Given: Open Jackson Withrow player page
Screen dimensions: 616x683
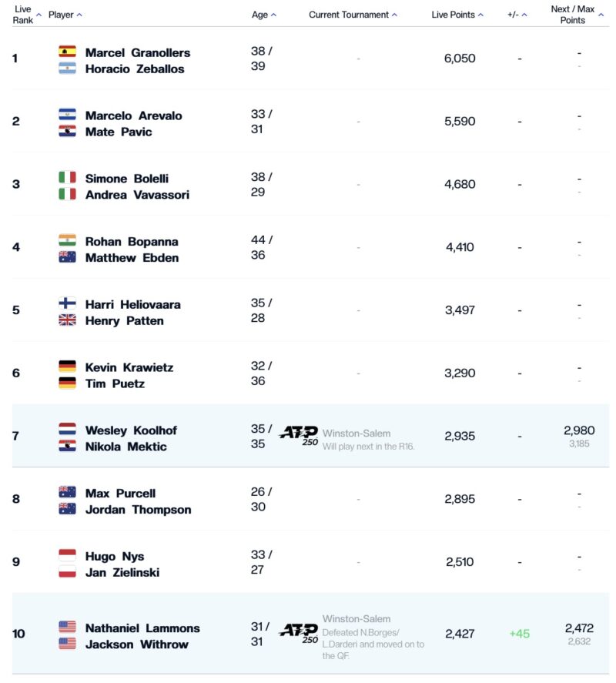Looking at the screenshot, I should click(x=136, y=644).
